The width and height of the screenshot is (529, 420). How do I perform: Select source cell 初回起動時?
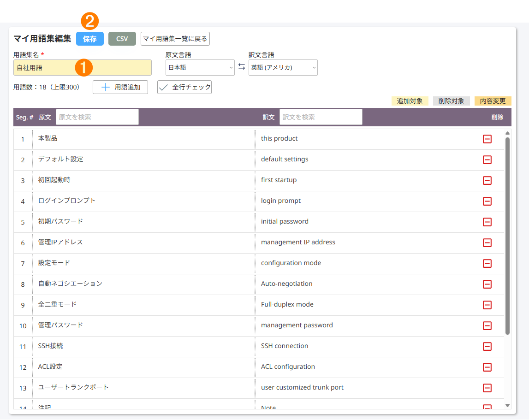click(144, 180)
